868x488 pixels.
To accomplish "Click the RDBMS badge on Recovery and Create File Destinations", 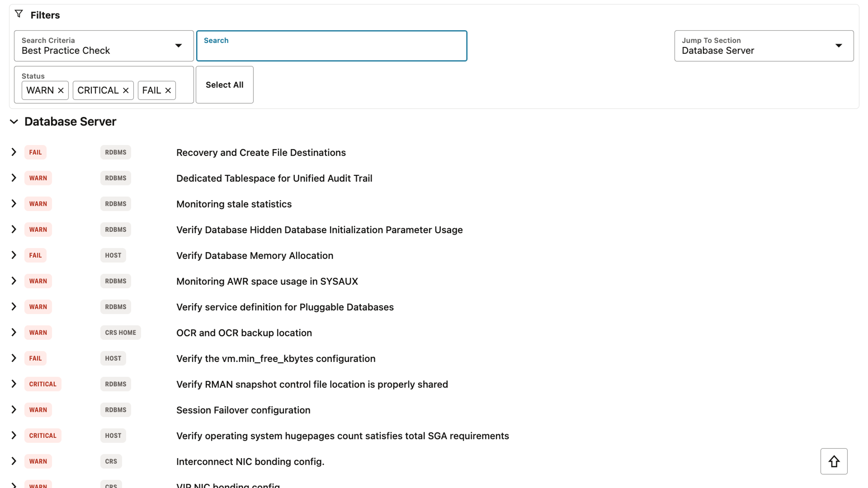I will point(116,152).
